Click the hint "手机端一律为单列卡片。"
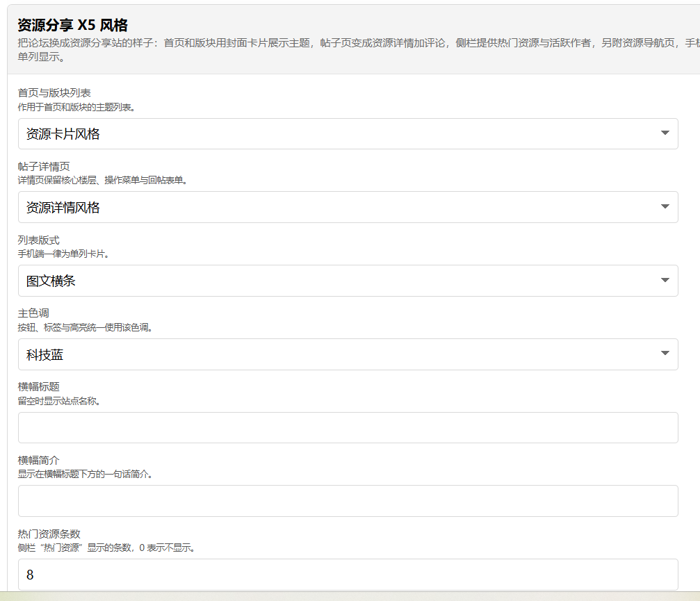 (63, 254)
